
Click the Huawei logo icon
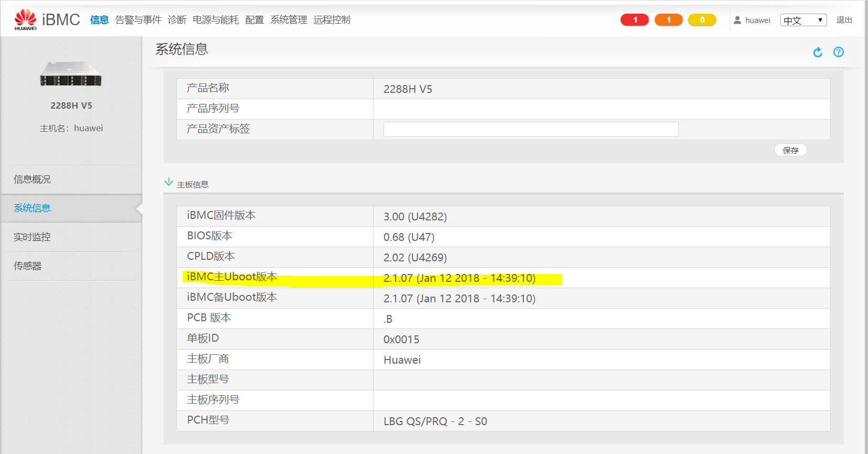point(25,19)
